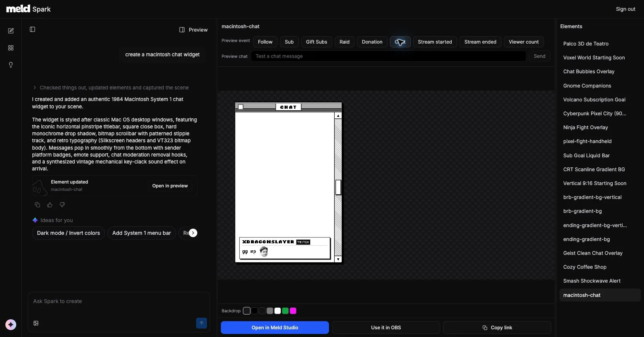Select 'Volcano Subscription Goal' element

coord(600,99)
